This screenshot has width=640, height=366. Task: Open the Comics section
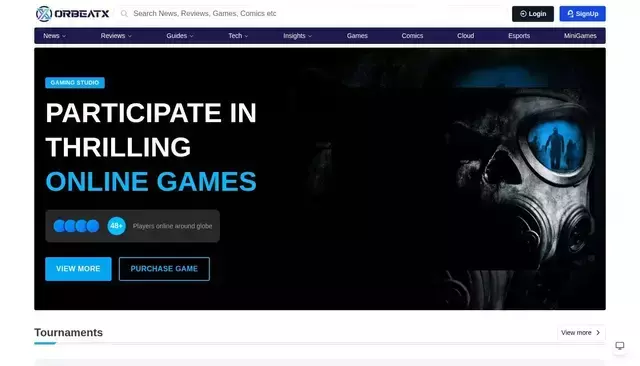412,36
